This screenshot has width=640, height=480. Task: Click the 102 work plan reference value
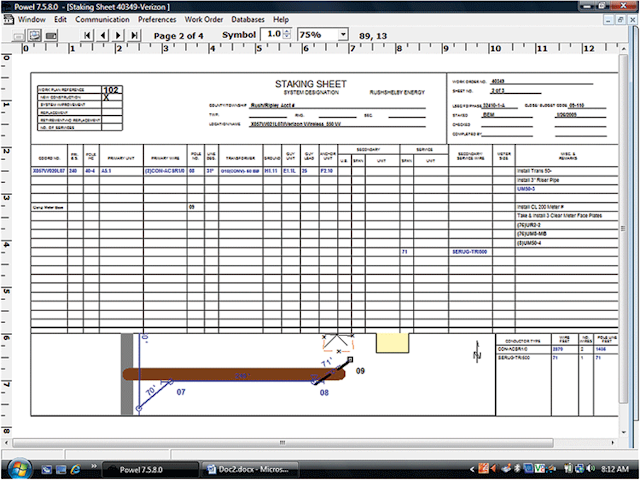click(111, 89)
